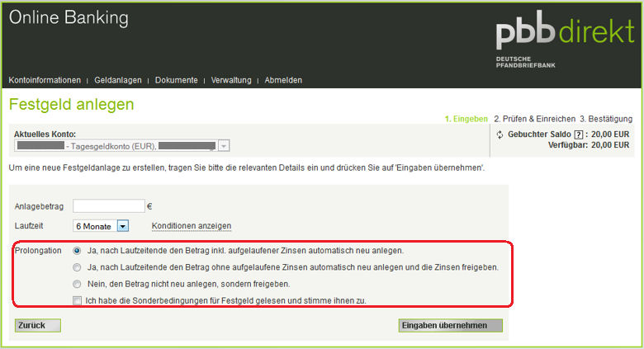Open the Kontoinformationen menu

tap(45, 80)
